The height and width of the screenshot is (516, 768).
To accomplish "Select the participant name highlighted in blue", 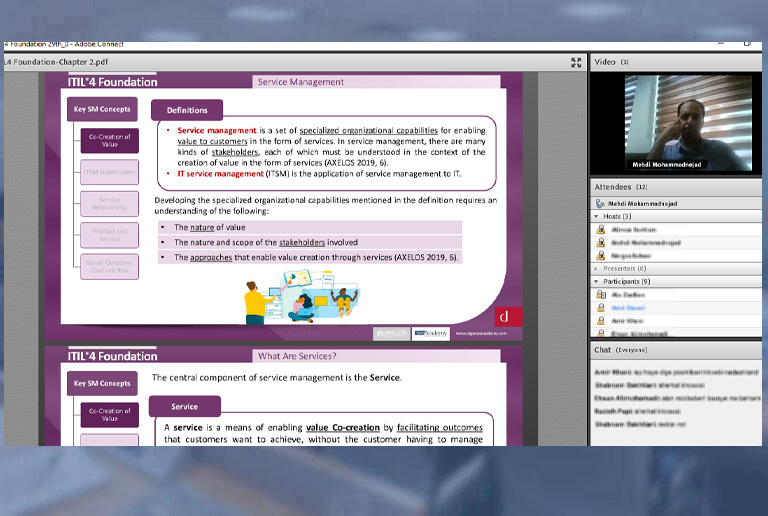I will [628, 307].
